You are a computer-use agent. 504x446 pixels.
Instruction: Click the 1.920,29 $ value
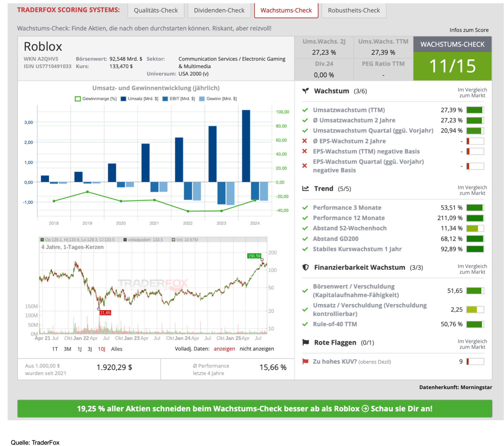pyautogui.click(x=114, y=367)
